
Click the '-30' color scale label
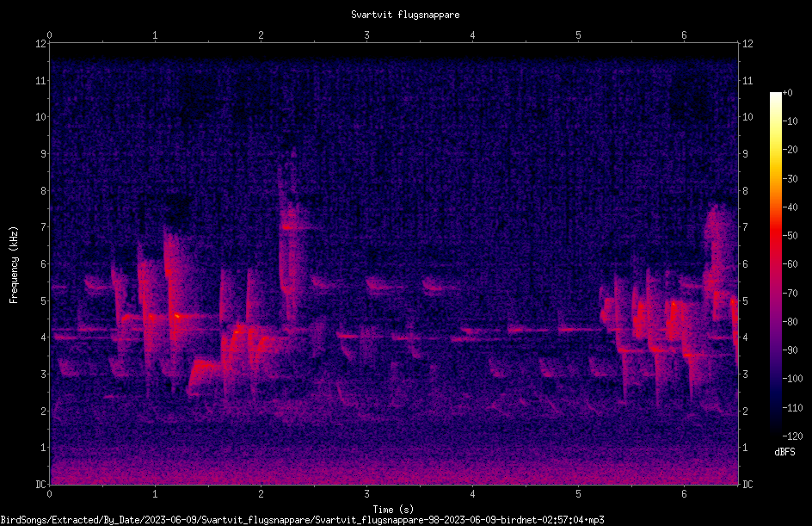(x=790, y=179)
